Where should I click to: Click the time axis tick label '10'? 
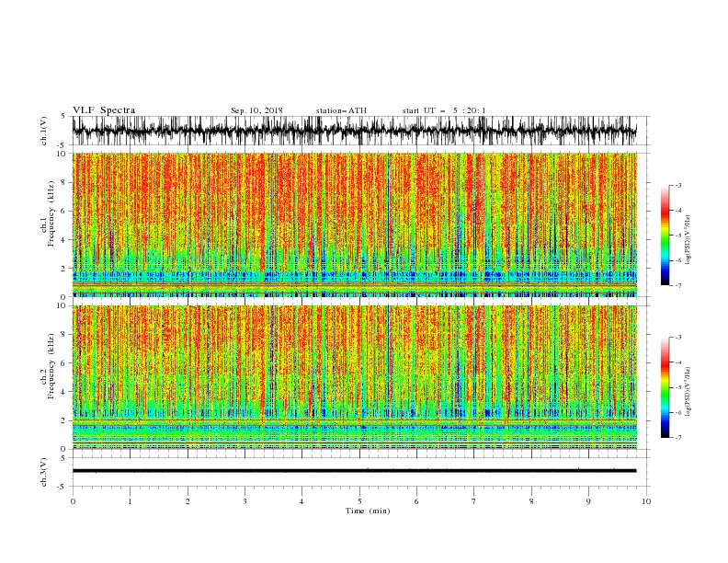click(646, 501)
